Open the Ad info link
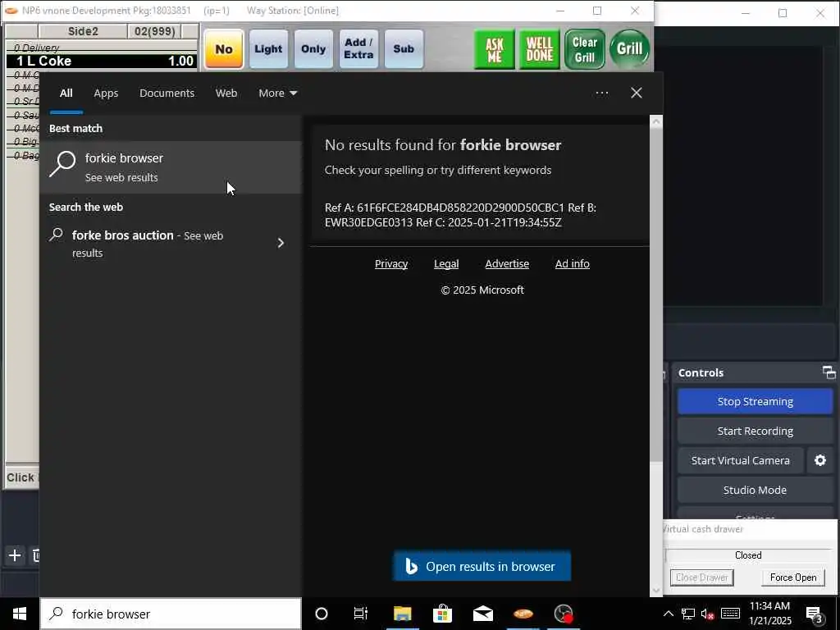Viewport: 840px width, 630px height. click(572, 263)
